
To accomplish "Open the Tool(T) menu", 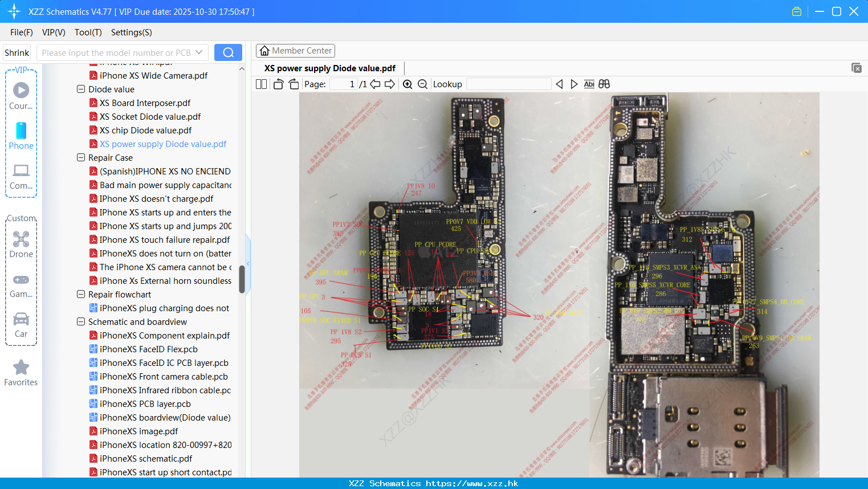I will [x=88, y=32].
